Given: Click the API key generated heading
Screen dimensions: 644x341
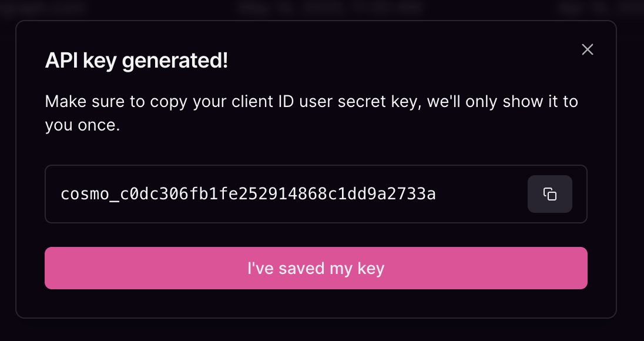Looking at the screenshot, I should pyautogui.click(x=136, y=60).
